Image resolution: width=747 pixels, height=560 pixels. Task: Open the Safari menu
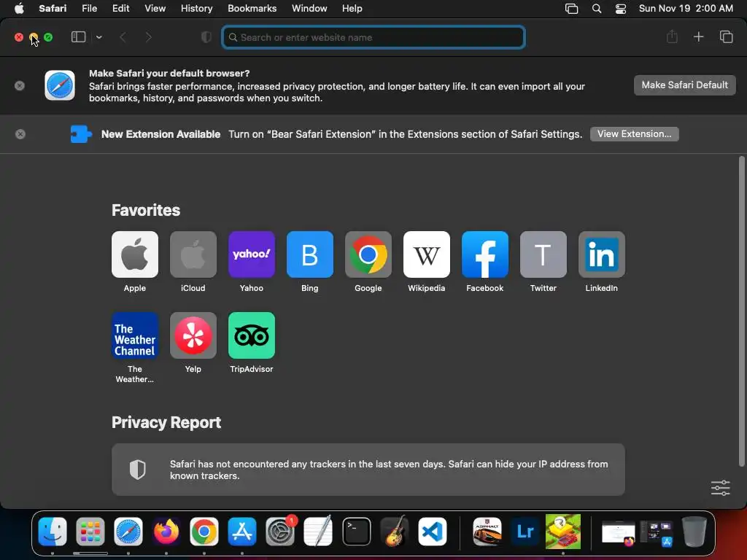[53, 9]
